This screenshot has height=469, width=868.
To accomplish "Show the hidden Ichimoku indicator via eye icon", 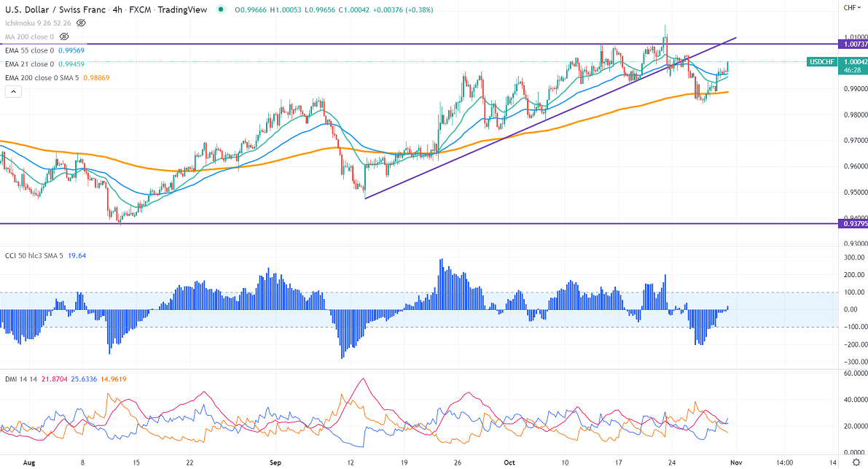I will [81, 23].
